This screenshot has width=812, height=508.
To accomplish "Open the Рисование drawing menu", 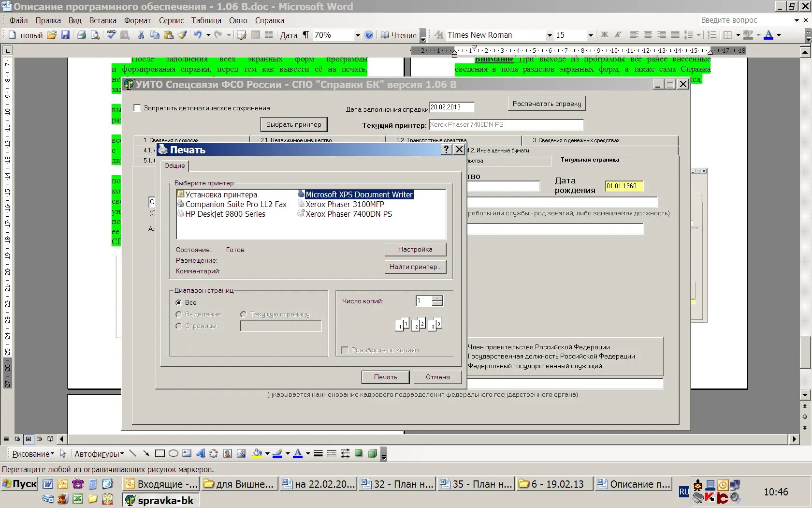I will (33, 454).
